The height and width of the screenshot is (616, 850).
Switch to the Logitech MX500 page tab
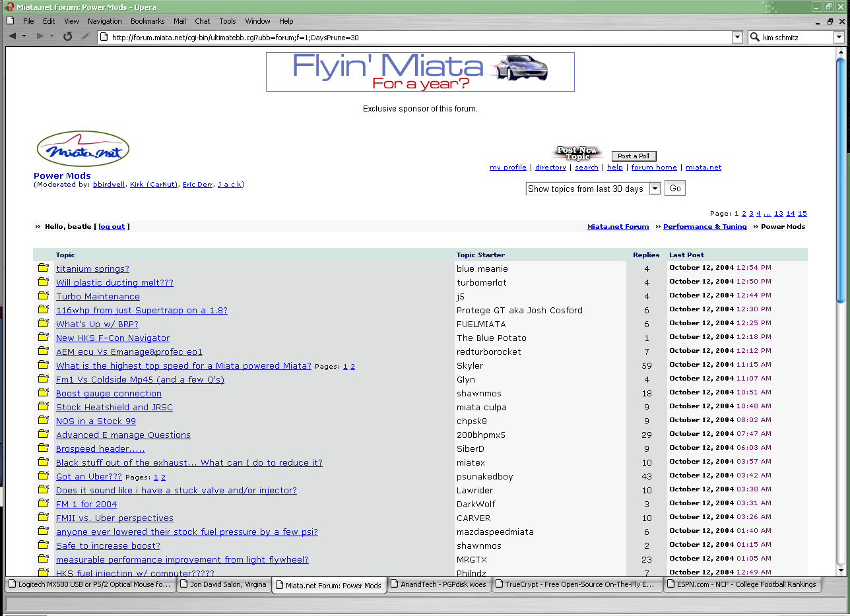pos(91,584)
